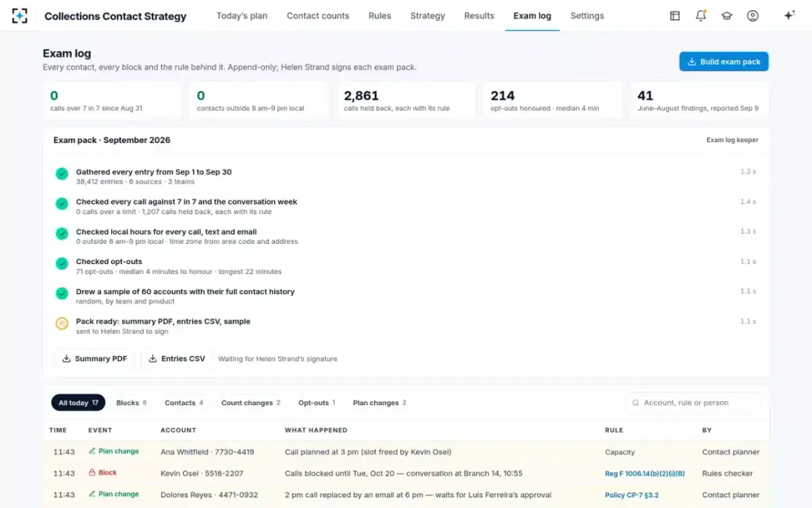Switch to Today's plan tab
This screenshot has width=812, height=508.
click(242, 16)
